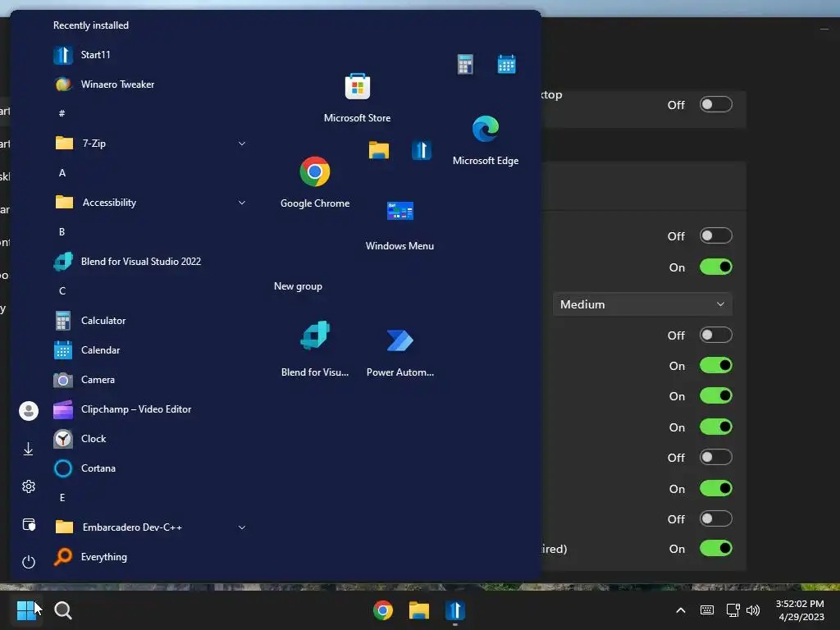This screenshot has height=630, width=840.
Task: Open Downloads from the Start sidebar
Action: point(29,449)
